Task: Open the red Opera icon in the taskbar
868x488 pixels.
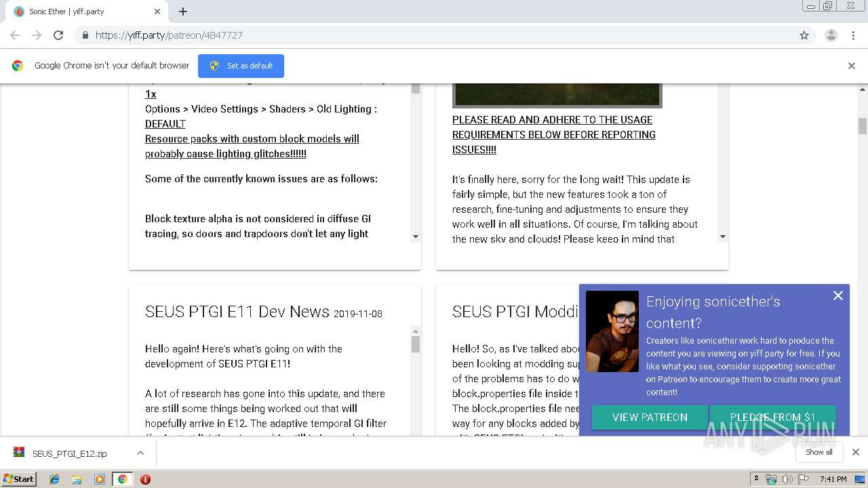Action: click(x=145, y=479)
